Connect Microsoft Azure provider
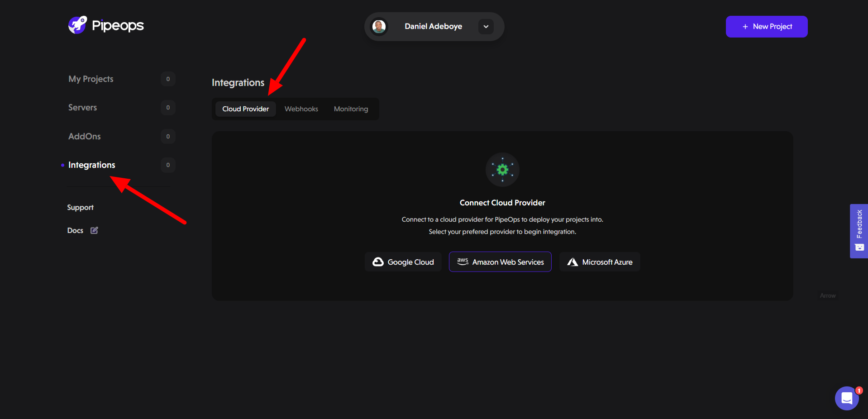The image size is (868, 419). pyautogui.click(x=600, y=262)
